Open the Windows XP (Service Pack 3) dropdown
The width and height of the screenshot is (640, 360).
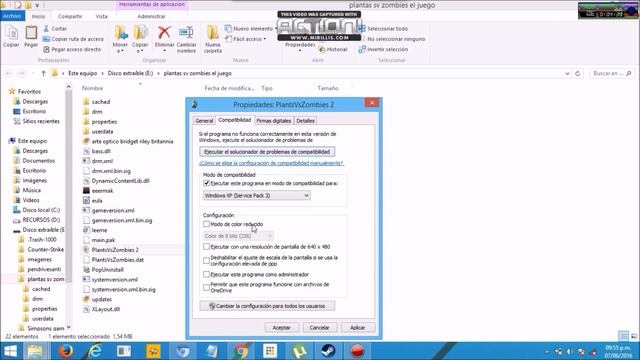pyautogui.click(x=256, y=196)
